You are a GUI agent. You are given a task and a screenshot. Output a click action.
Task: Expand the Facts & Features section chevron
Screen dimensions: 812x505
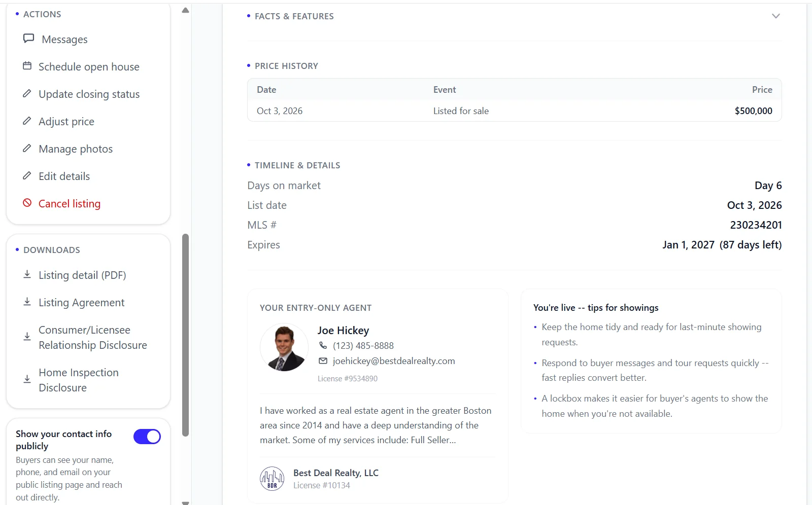point(775,16)
